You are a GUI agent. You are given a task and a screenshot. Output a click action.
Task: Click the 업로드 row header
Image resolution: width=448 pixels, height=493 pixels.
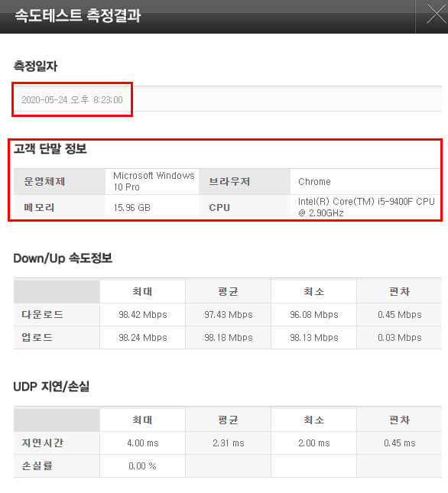[x=57, y=338]
